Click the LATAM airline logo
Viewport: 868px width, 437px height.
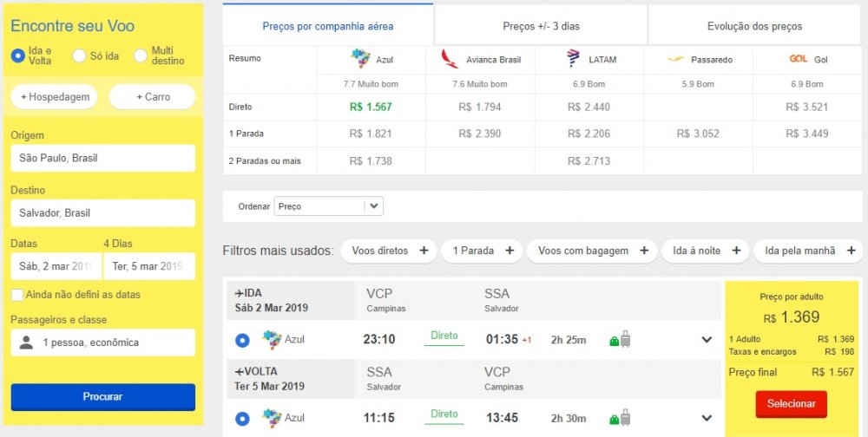point(573,59)
